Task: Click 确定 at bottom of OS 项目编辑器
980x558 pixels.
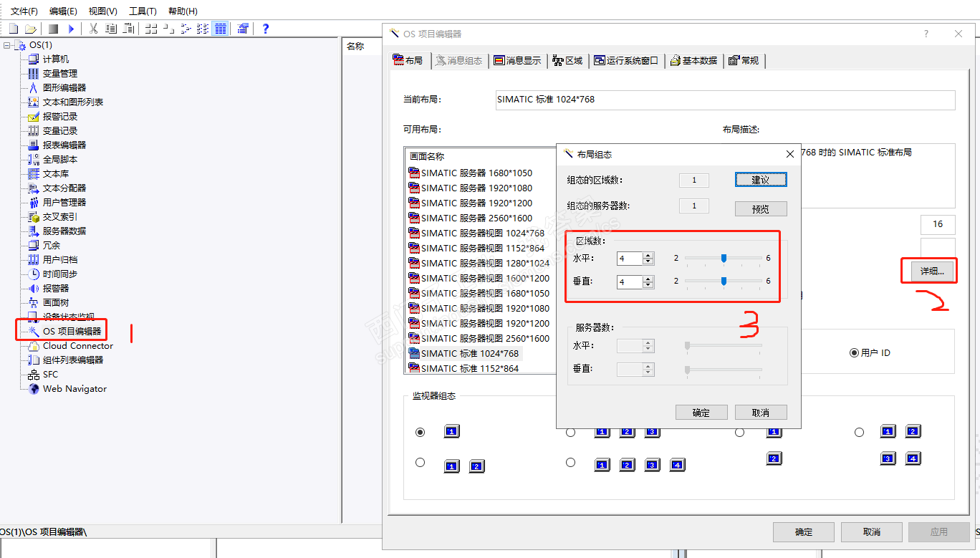Action: 804,532
